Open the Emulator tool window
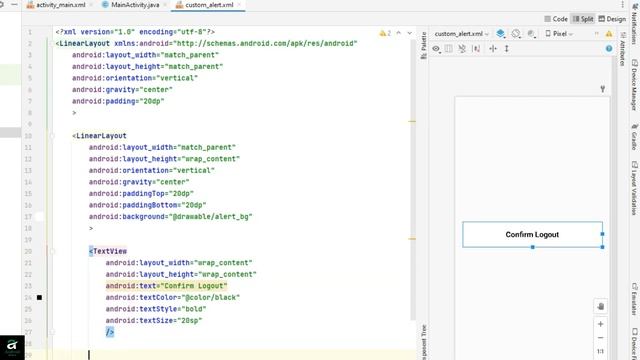Screen dimensions: 640x360 tap(635, 299)
